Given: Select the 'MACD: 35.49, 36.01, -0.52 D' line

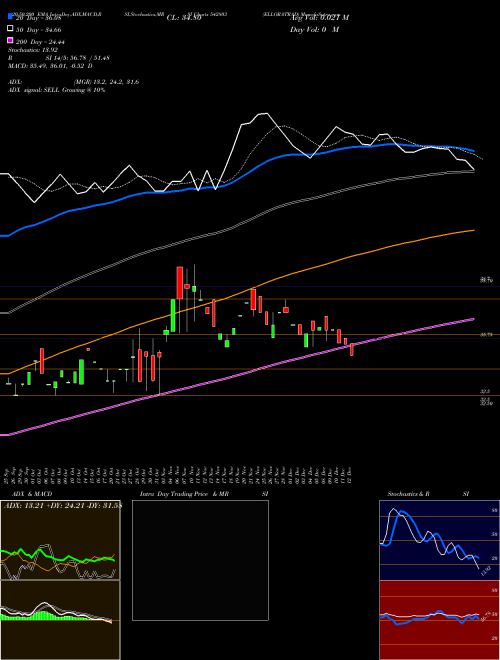Looking at the screenshot, I should 50,66.
